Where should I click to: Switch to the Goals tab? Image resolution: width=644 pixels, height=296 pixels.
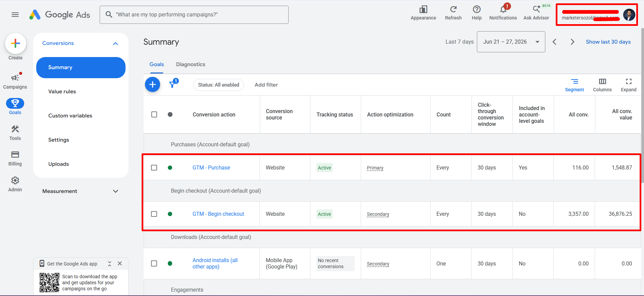pyautogui.click(x=157, y=64)
